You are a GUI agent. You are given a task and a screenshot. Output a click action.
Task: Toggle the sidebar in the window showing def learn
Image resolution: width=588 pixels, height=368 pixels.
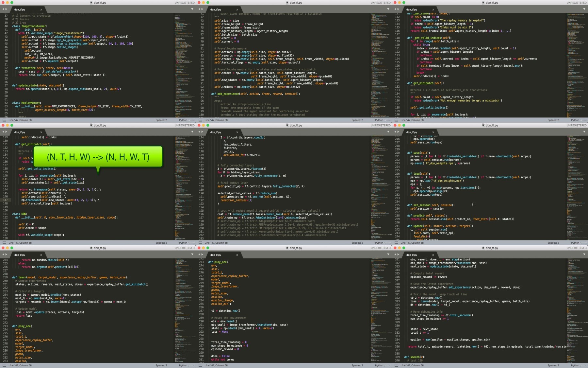[x=4, y=365]
